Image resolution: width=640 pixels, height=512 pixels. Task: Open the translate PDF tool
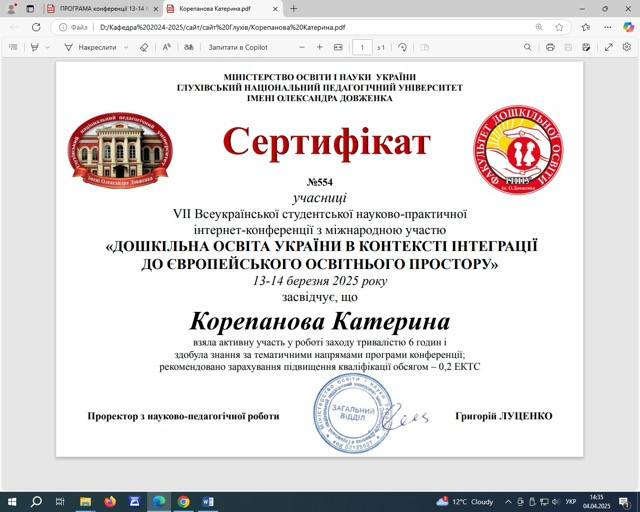[189, 47]
